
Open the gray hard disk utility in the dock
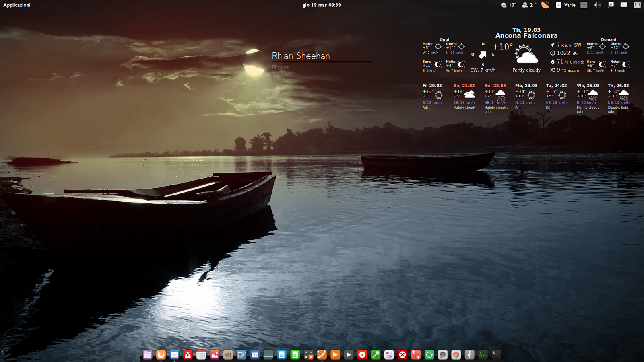coord(443,354)
